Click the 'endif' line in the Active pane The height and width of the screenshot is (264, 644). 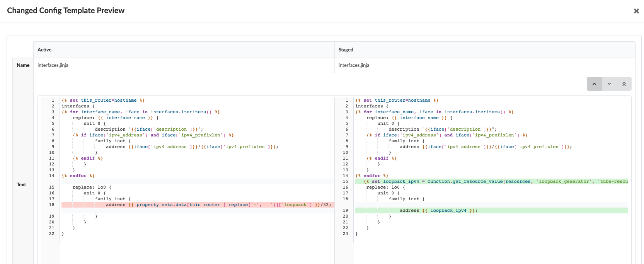pos(88,158)
